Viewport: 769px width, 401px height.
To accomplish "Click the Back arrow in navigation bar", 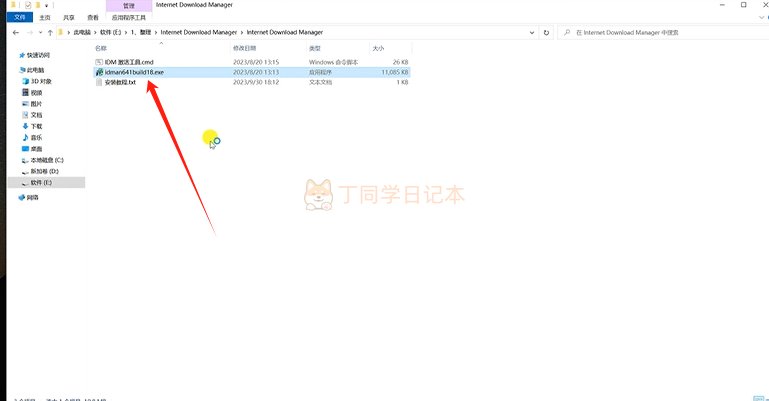I will pos(16,32).
